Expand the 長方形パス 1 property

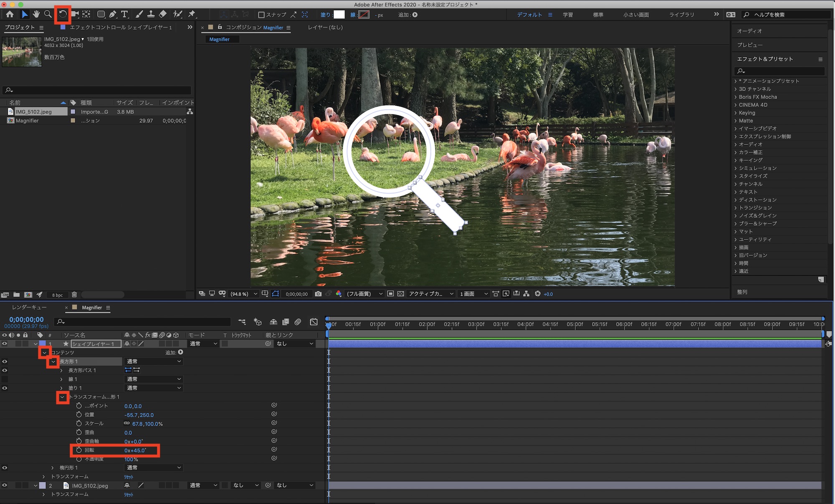pyautogui.click(x=61, y=370)
